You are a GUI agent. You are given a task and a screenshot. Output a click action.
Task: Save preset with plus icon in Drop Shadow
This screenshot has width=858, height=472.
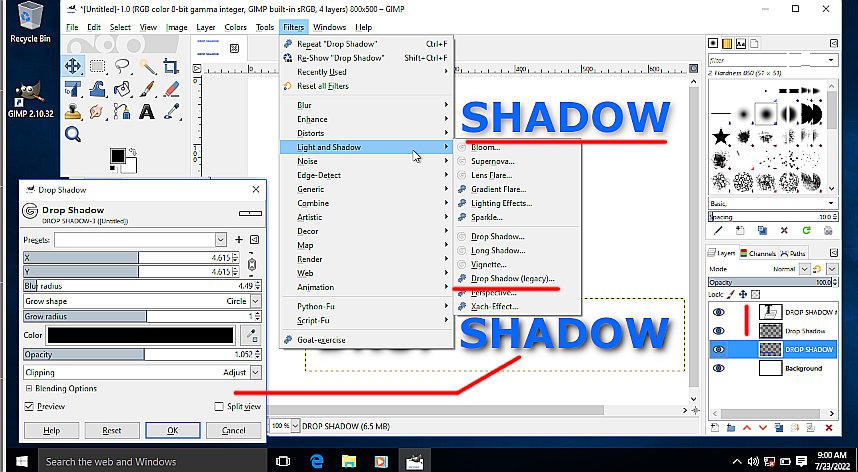[x=239, y=240]
